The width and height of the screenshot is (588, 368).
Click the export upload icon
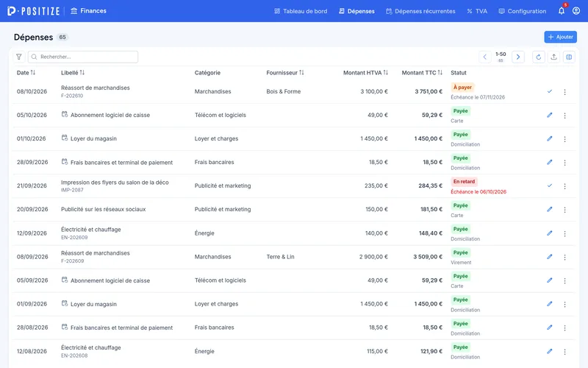tap(554, 57)
